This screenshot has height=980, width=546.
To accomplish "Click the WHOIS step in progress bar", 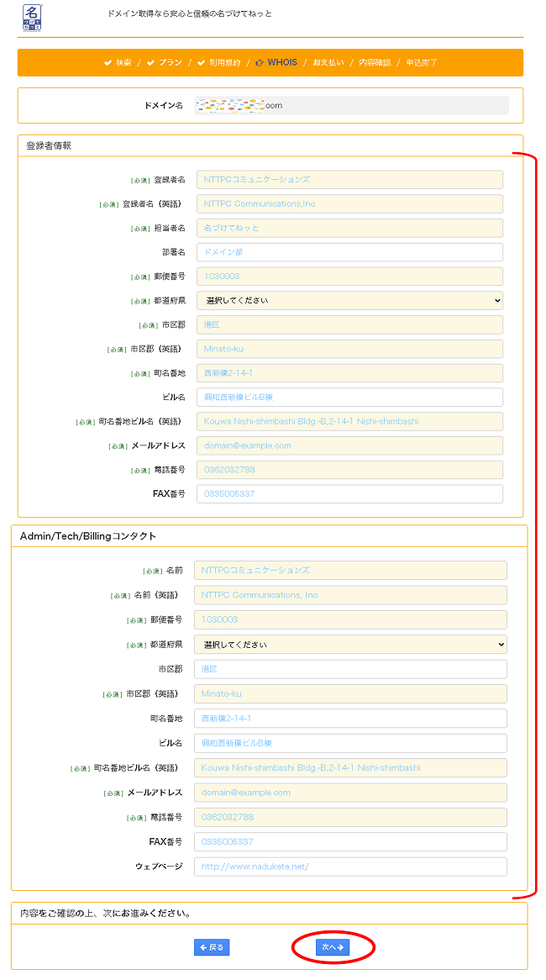I will click(281, 63).
